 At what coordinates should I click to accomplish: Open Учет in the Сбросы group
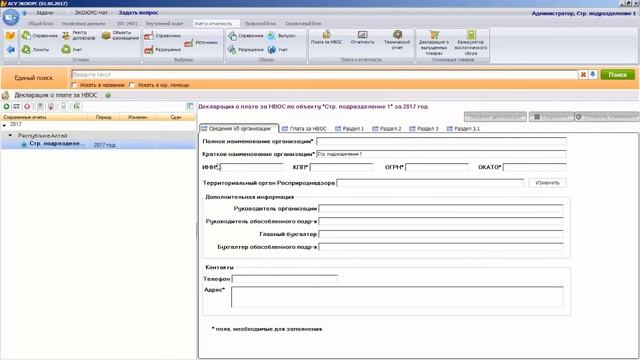pyautogui.click(x=278, y=50)
